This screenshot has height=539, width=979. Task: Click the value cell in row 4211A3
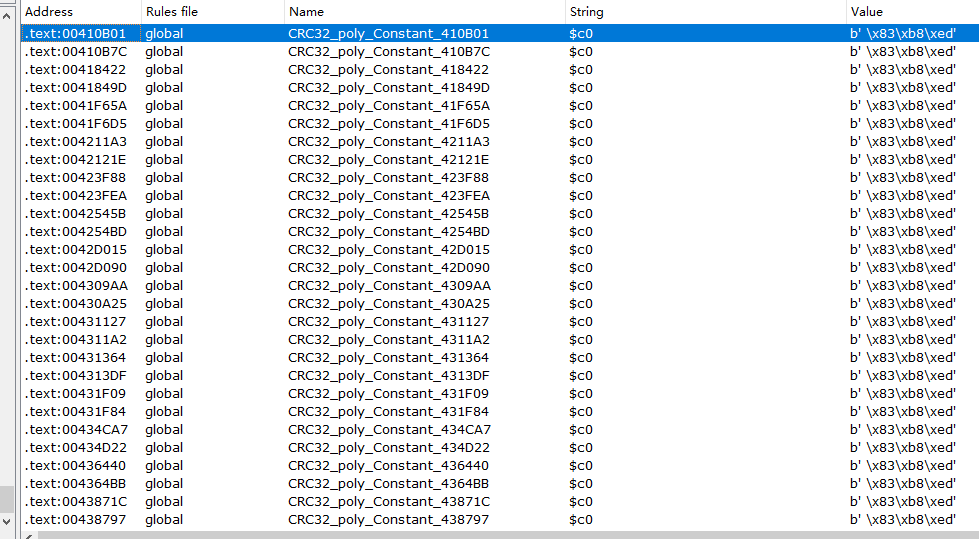tap(903, 142)
